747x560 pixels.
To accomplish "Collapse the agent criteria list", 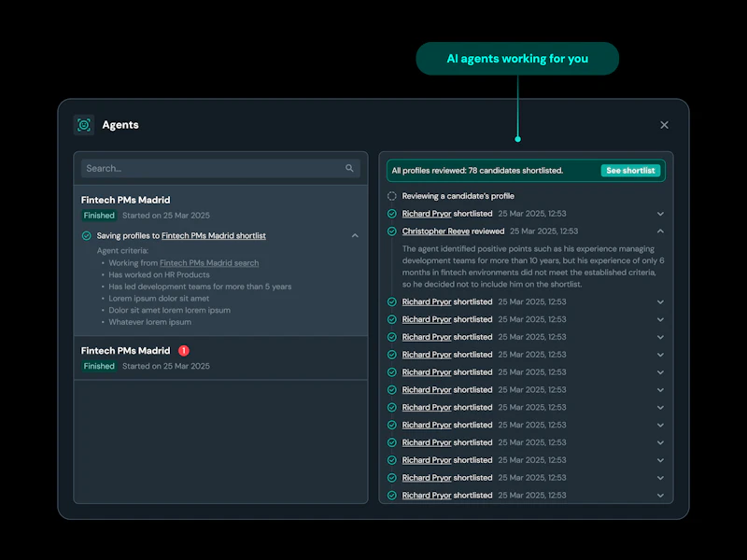I will tap(355, 235).
